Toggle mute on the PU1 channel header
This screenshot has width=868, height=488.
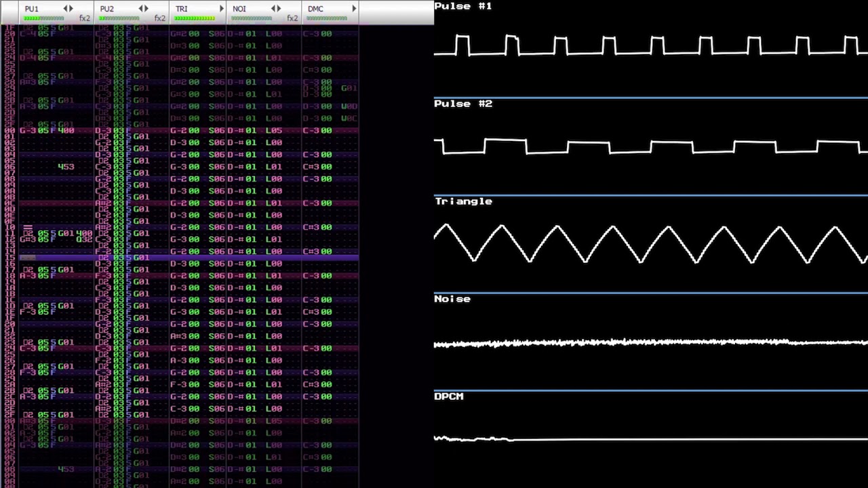[32, 9]
